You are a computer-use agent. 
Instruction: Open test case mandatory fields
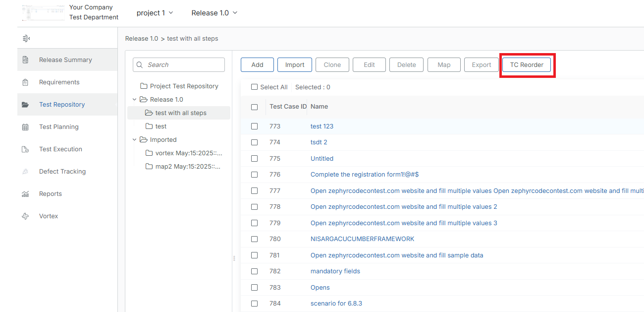(335, 271)
